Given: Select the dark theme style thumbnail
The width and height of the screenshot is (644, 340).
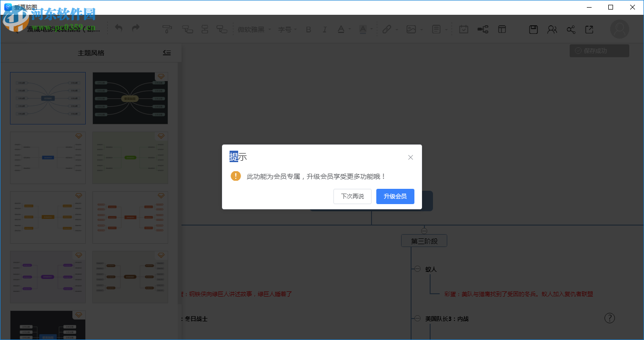Looking at the screenshot, I should click(x=130, y=98).
